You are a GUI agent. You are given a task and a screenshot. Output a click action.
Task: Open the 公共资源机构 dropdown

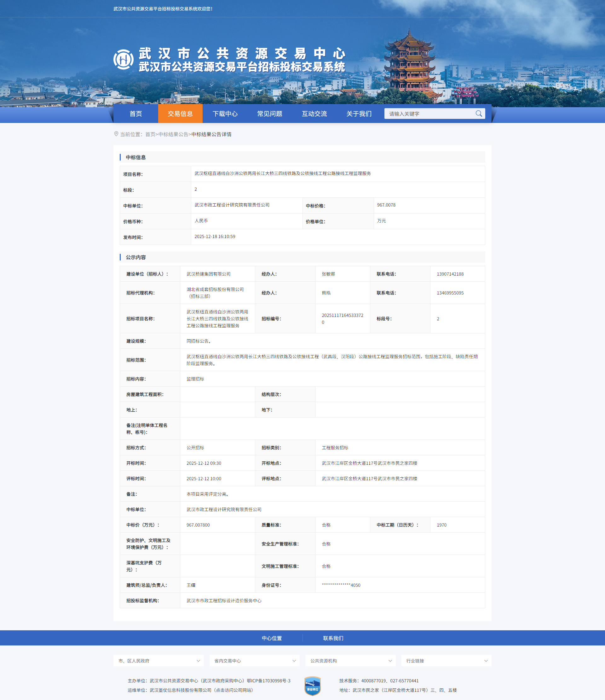coord(350,661)
